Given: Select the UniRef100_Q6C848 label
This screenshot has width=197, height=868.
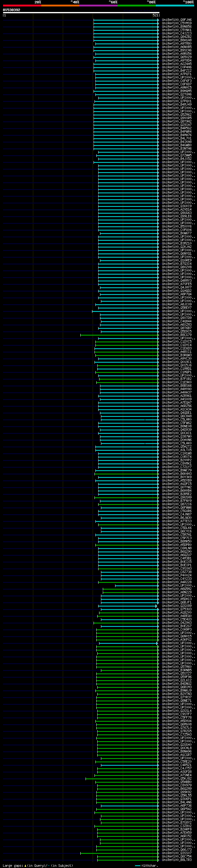Looking at the screenshot, I should coord(176,416).
